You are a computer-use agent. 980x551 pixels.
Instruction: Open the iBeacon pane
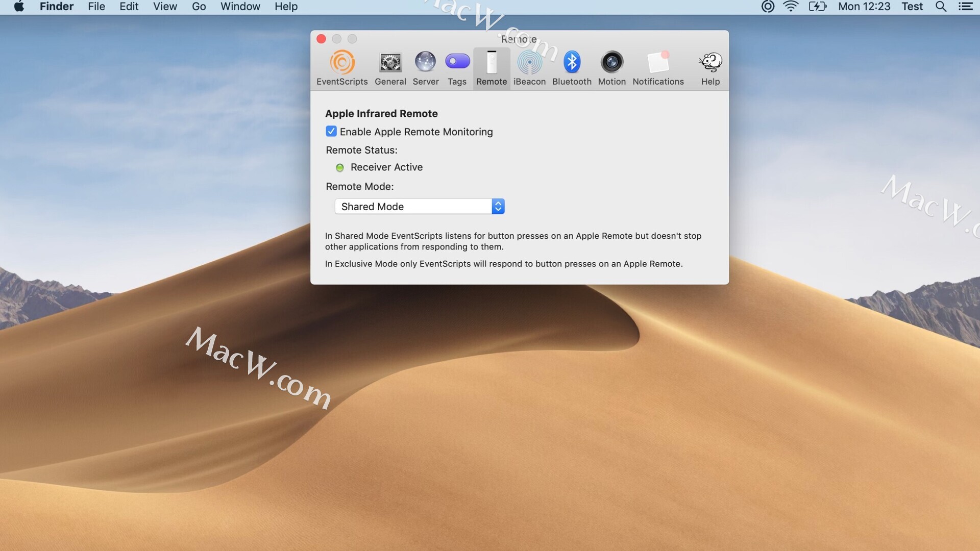click(529, 68)
